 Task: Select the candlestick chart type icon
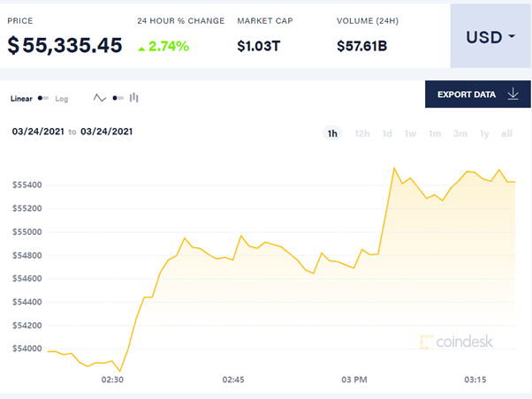(134, 98)
